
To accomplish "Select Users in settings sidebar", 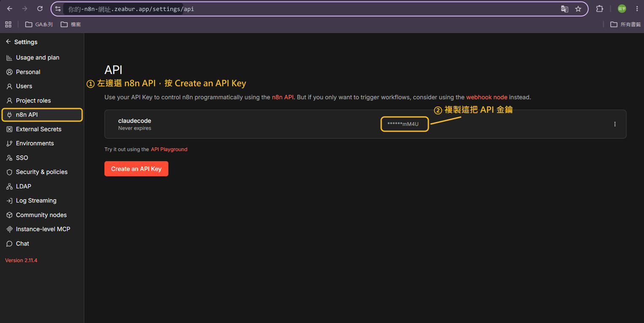I will (x=24, y=86).
